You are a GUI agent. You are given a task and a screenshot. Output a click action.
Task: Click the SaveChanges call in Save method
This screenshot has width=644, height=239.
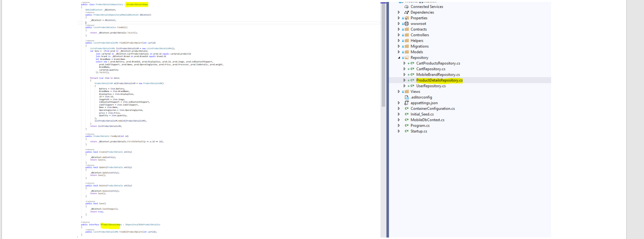(x=104, y=209)
